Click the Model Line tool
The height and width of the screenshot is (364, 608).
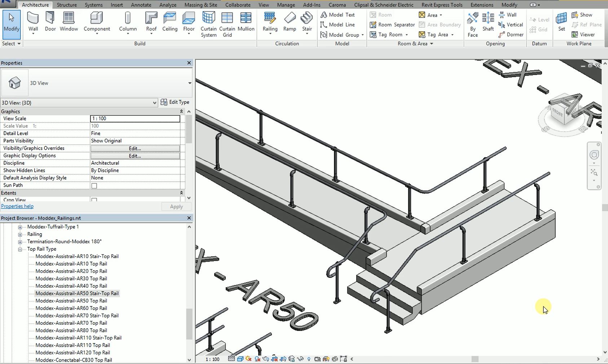[338, 25]
